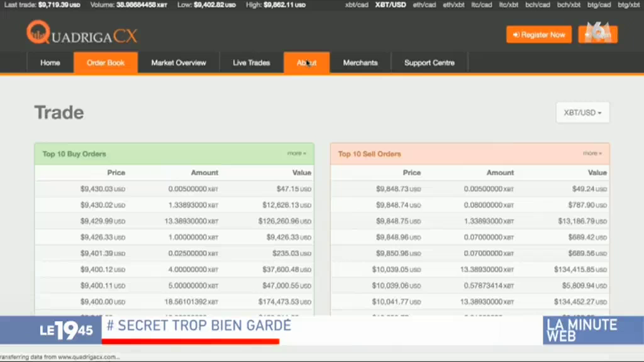Select the xbt/cad pair in the ticker
Viewport: 644px width, 362px height.
click(x=357, y=5)
